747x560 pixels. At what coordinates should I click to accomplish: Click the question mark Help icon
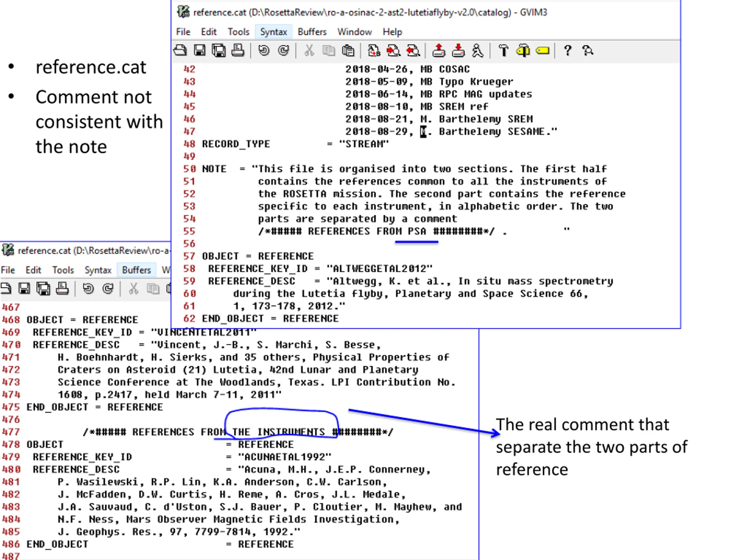click(x=568, y=51)
